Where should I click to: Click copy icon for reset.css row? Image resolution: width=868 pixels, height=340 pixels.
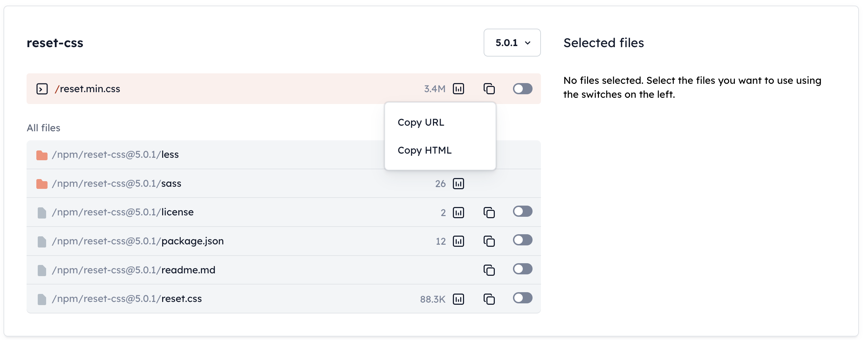[x=489, y=299]
